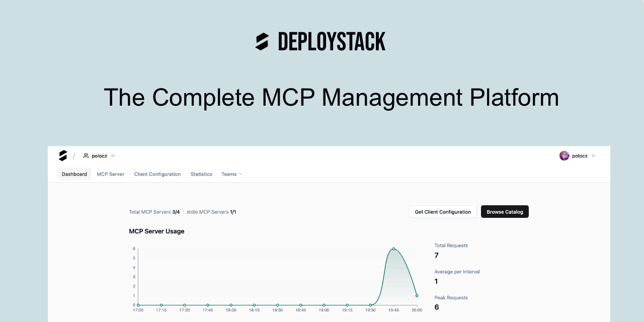The image size is (644, 322).
Task: Click the stdio MCP Servers 1/1 link
Action: [x=211, y=212]
